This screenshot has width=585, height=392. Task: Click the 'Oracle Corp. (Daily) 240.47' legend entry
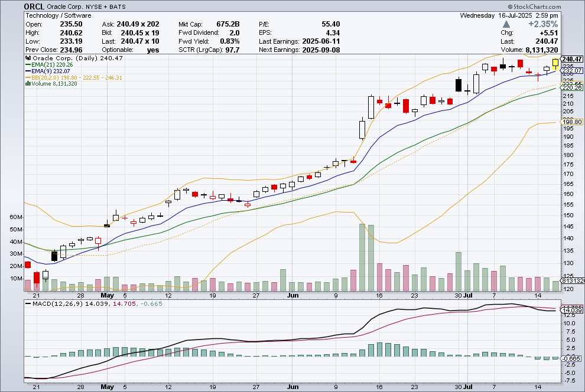click(77, 58)
